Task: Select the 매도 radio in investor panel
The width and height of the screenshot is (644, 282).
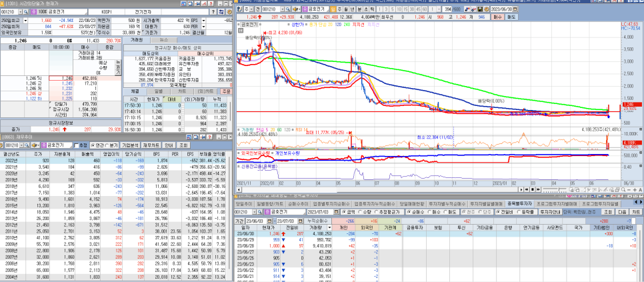Action: tap(445, 212)
